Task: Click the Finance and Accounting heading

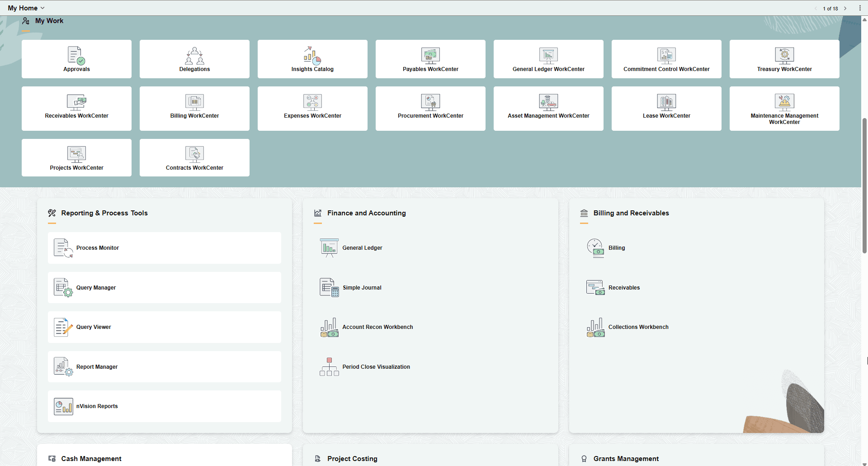Action: pyautogui.click(x=367, y=213)
